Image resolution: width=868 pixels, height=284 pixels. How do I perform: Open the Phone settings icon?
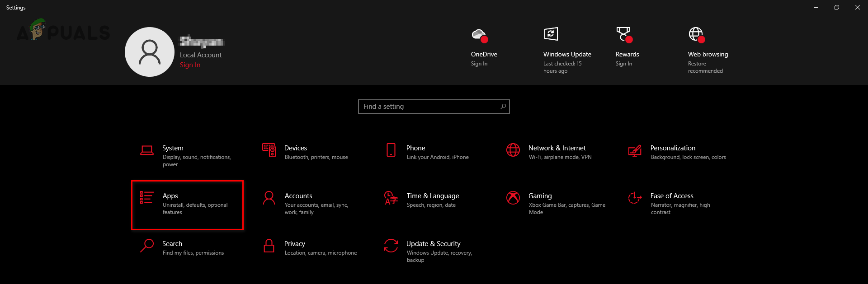tap(391, 150)
